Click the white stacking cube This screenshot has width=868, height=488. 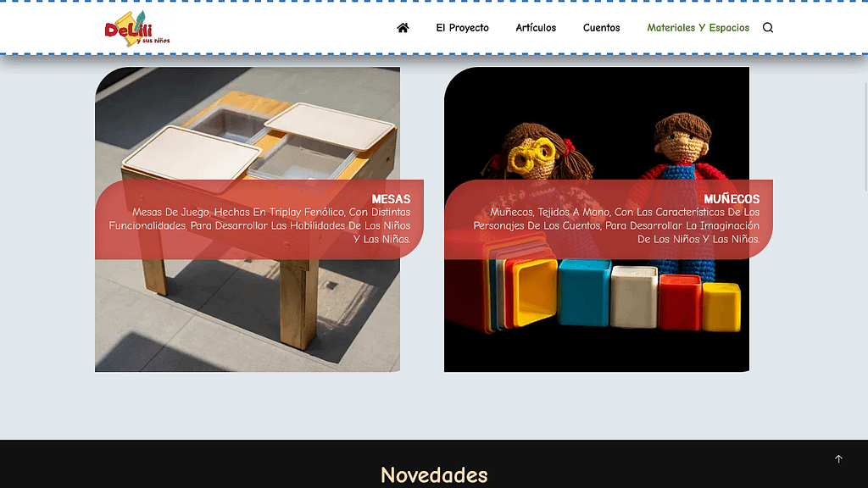coord(634,297)
